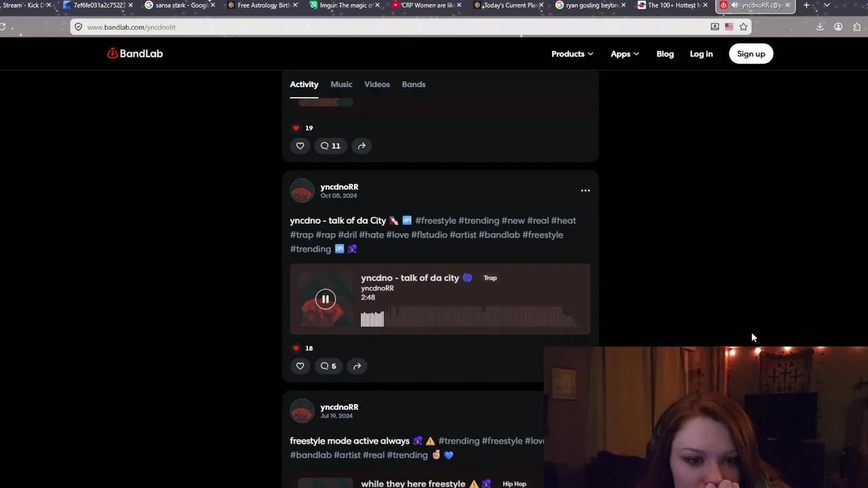The width and height of the screenshot is (868, 488).
Task: Open comments on talk of da City post
Action: pos(328,366)
